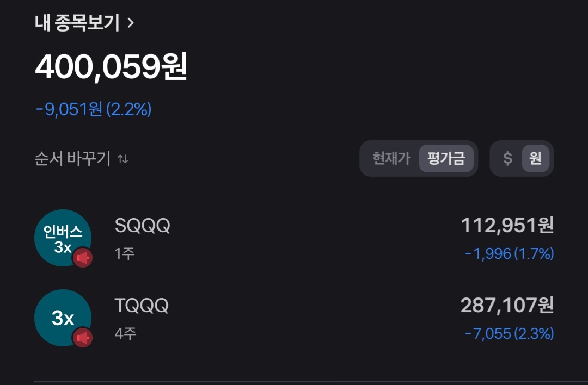Tap the red megaphone badge on SQQQ
The width and height of the screenshot is (588, 385).
tap(83, 258)
